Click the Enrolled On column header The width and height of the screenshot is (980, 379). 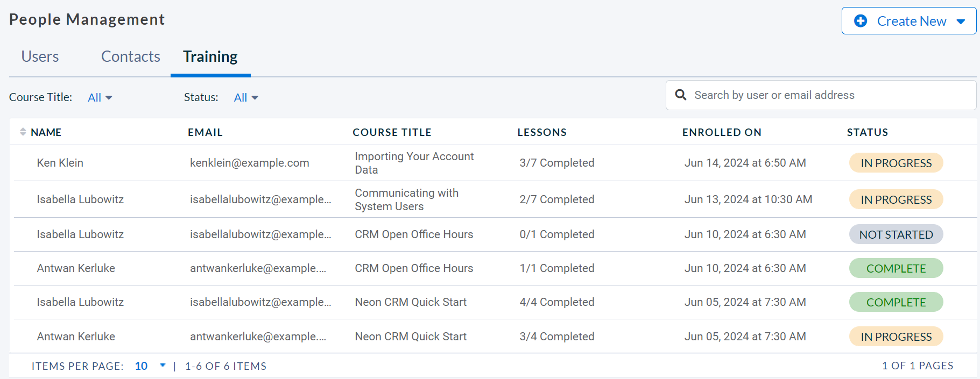tap(722, 132)
